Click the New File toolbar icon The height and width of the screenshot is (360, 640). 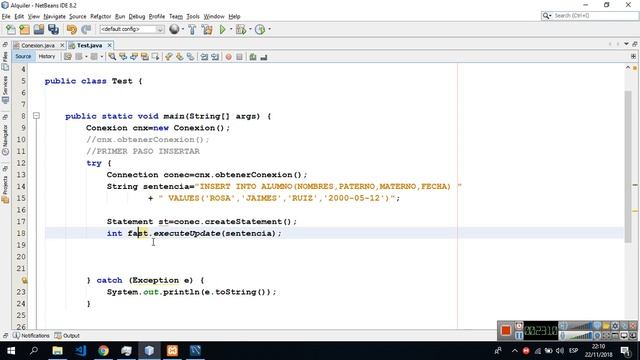point(11,29)
